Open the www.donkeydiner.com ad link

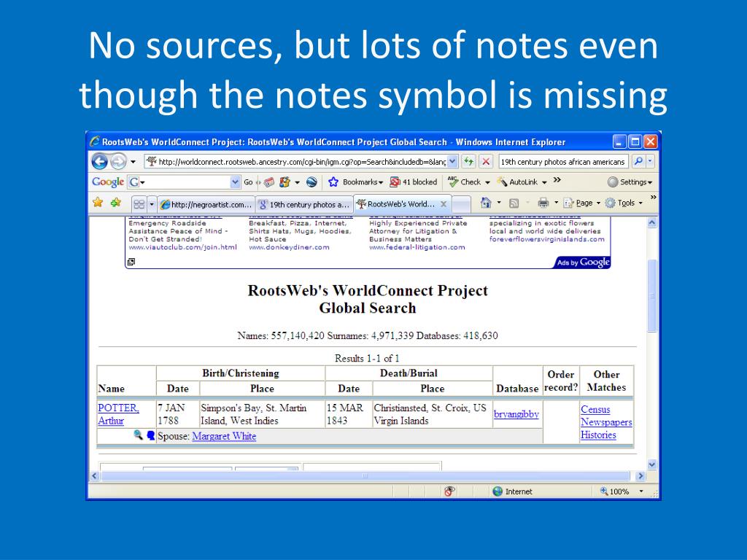click(x=289, y=247)
